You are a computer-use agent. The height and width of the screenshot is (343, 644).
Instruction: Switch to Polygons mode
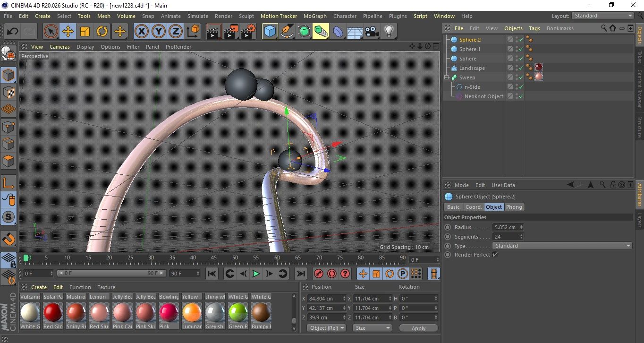tap(8, 161)
